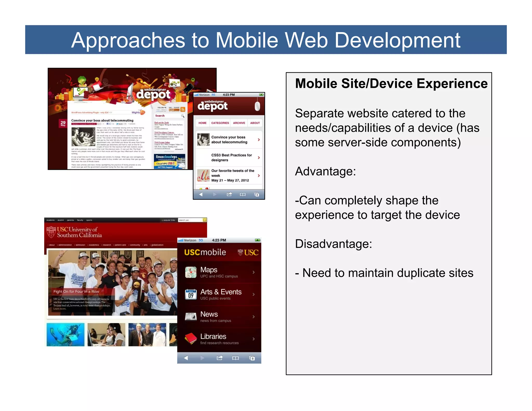This screenshot has height=411, width=532.
Task: Expand CSS3 Best Practices article chevron
Action: (x=259, y=157)
